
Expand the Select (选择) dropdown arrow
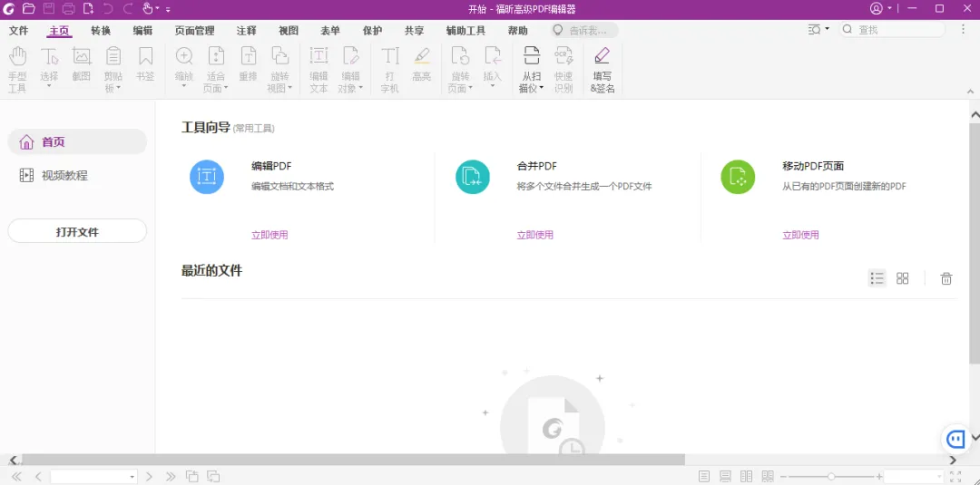49,86
